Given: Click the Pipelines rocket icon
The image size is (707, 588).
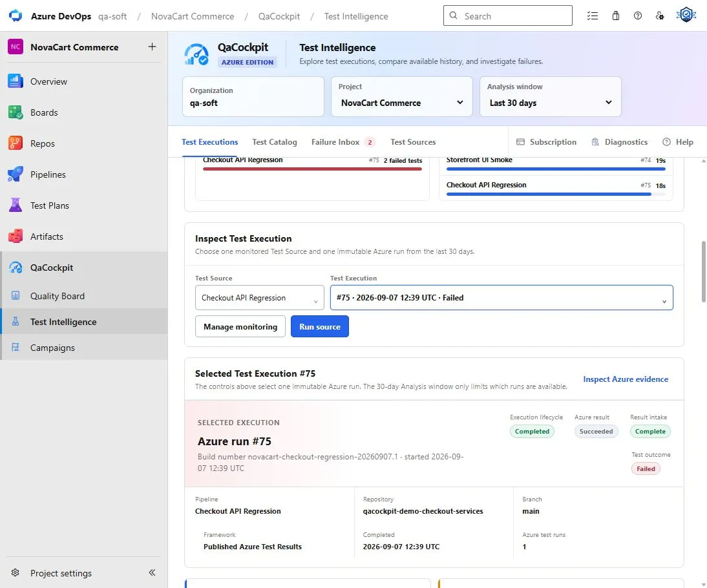Looking at the screenshot, I should click(x=16, y=174).
